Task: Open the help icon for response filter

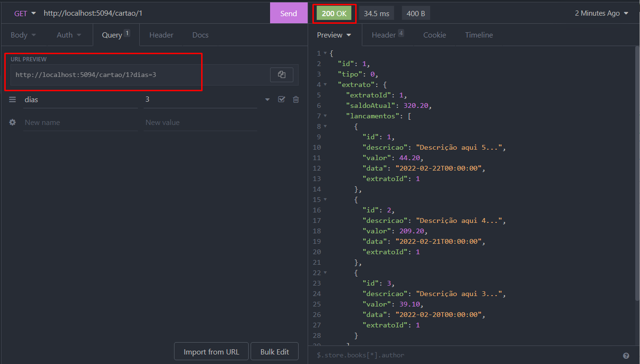Action: pos(626,355)
